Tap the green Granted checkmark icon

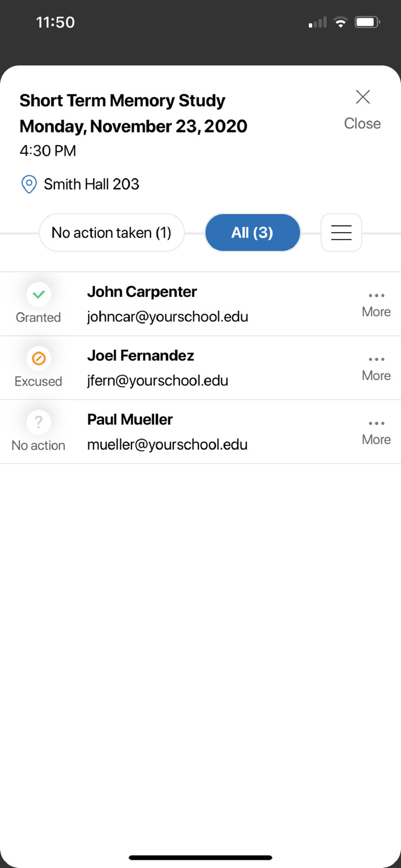pos(39,295)
